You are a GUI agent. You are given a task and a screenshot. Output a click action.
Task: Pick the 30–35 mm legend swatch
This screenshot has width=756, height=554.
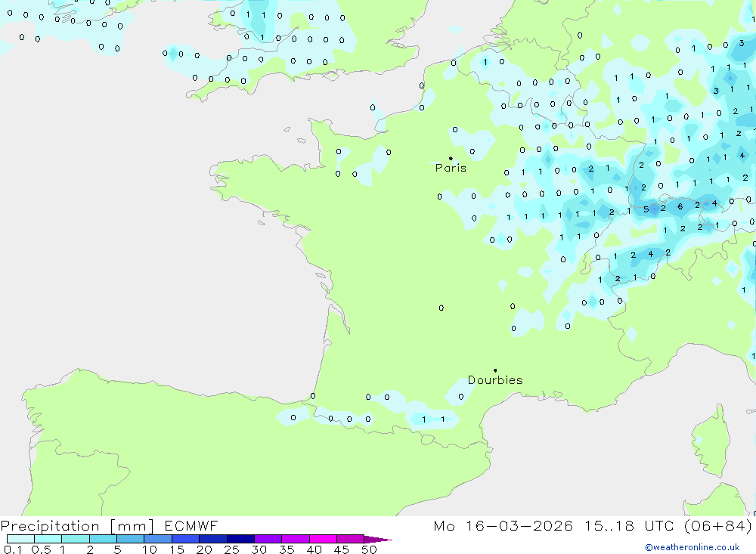point(268,539)
